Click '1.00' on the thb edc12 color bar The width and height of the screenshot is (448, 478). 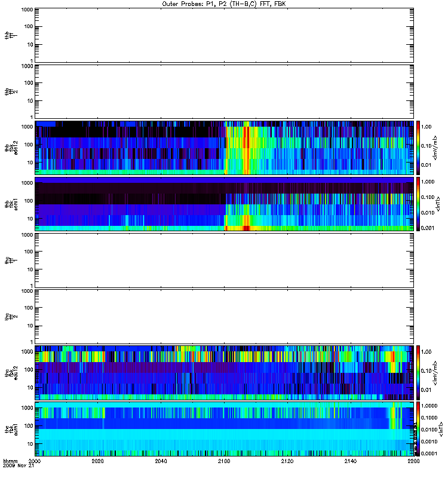426,127
